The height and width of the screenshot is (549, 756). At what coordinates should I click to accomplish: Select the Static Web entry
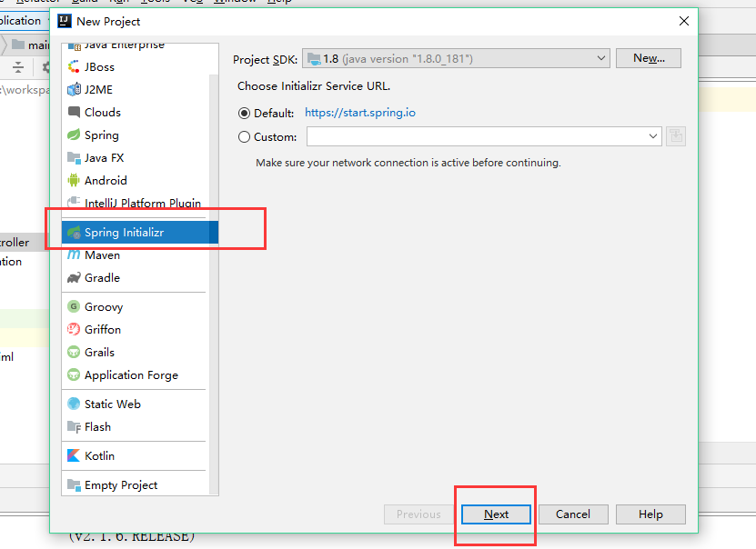point(136,404)
